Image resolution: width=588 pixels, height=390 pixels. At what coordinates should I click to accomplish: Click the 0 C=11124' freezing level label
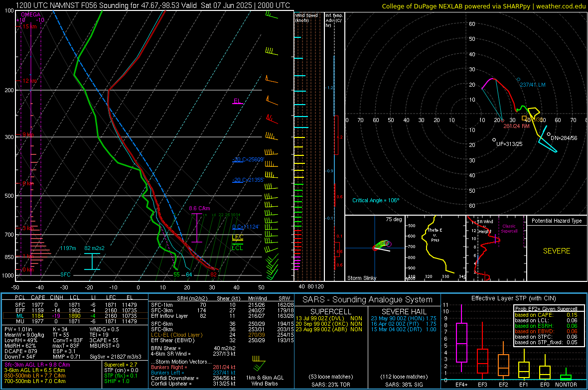pos(246,227)
